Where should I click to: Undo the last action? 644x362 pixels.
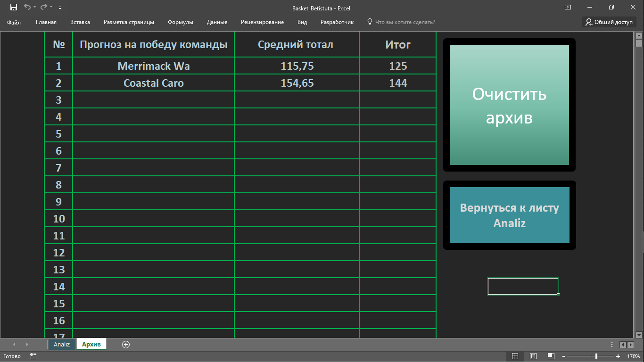pyautogui.click(x=27, y=7)
